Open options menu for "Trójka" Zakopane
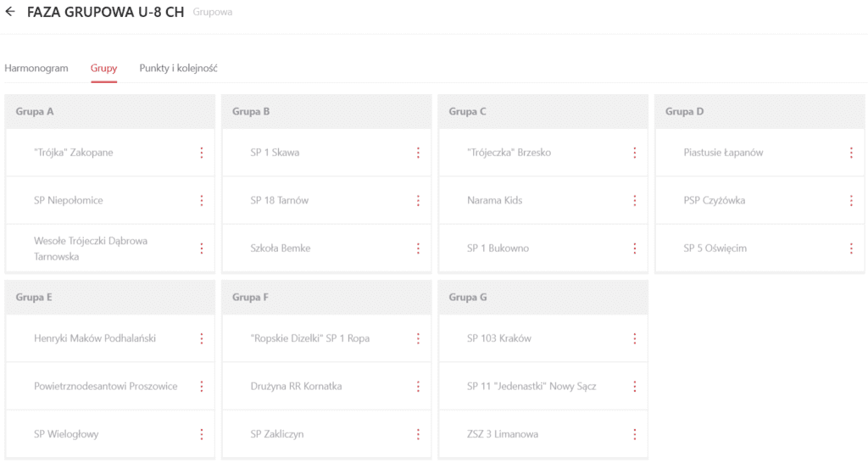Viewport: 868px width, 463px height. [202, 153]
